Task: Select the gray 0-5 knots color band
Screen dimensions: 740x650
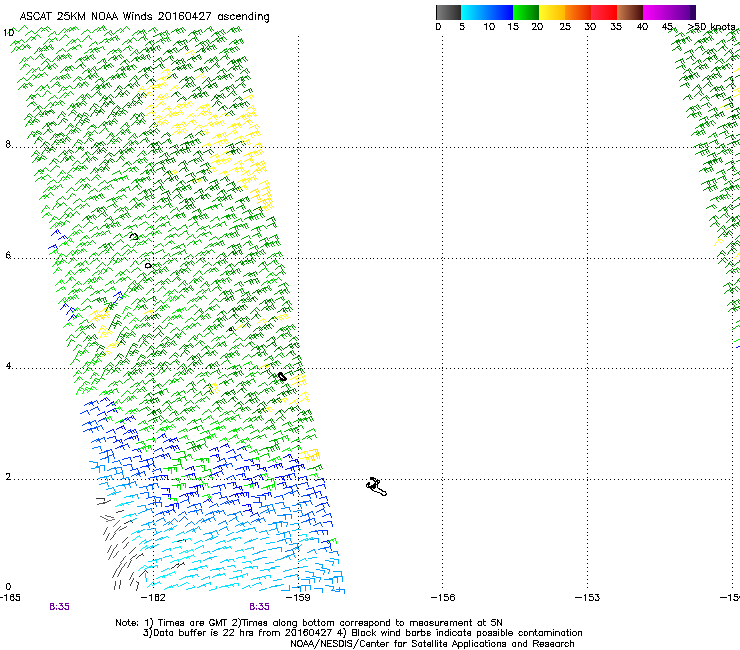Action: point(448,12)
